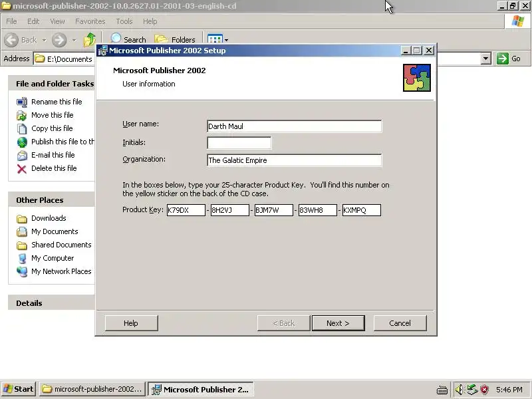
Task: Click the Explorer Back arrow icon
Action: click(x=11, y=40)
